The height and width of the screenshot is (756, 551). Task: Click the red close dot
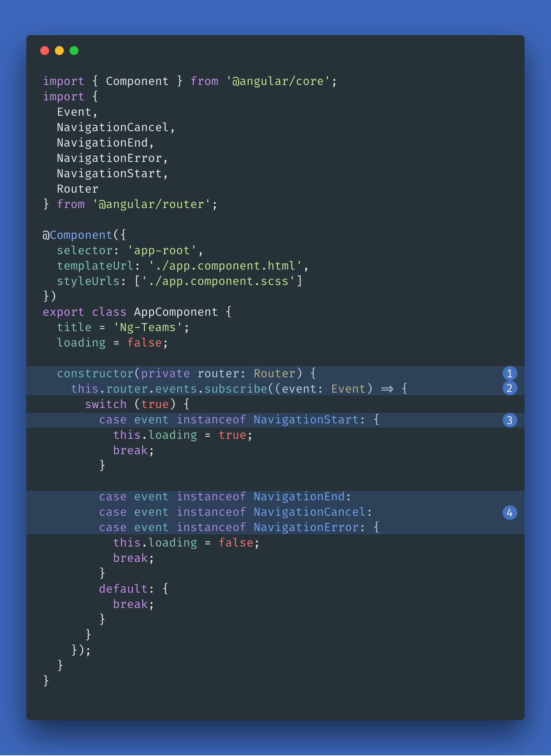coord(45,51)
